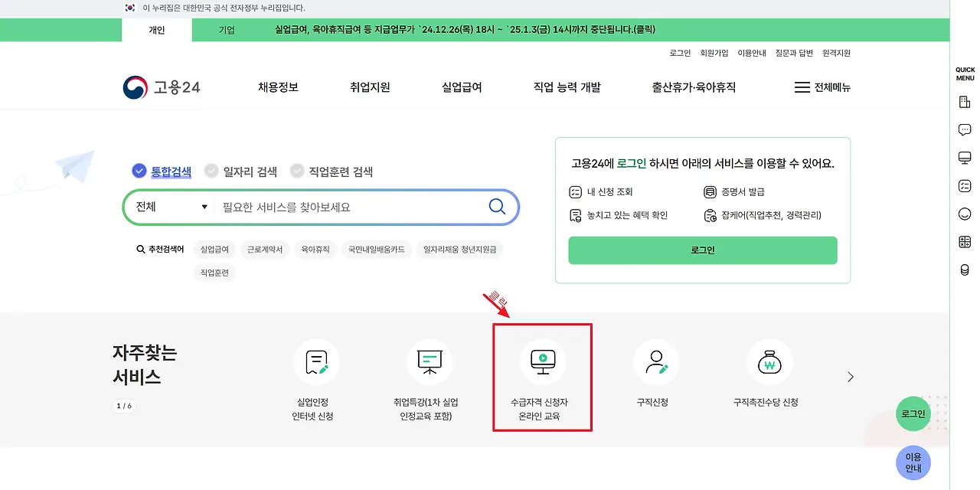Screen dimensions: 980x490
Task: Click the 원격지원 link
Action: pyautogui.click(x=836, y=53)
